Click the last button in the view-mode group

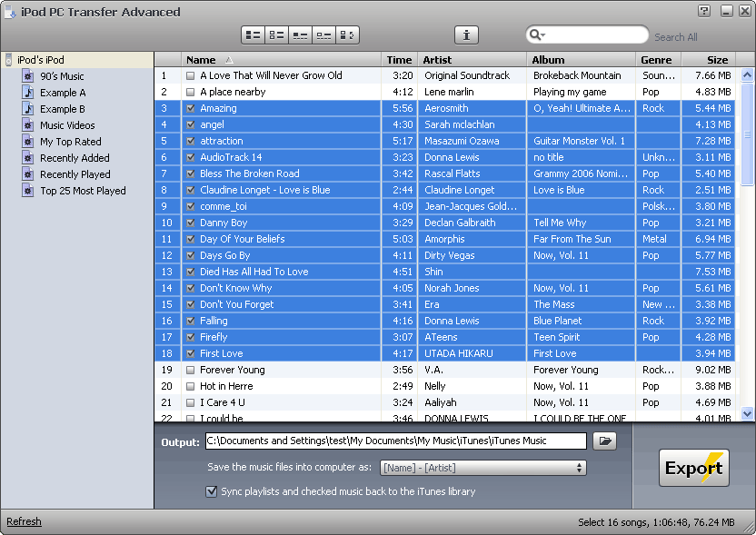coord(347,35)
